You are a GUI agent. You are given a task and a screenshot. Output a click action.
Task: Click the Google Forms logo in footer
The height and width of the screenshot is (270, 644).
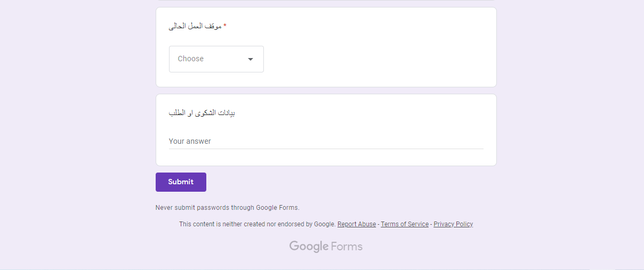[326, 246]
